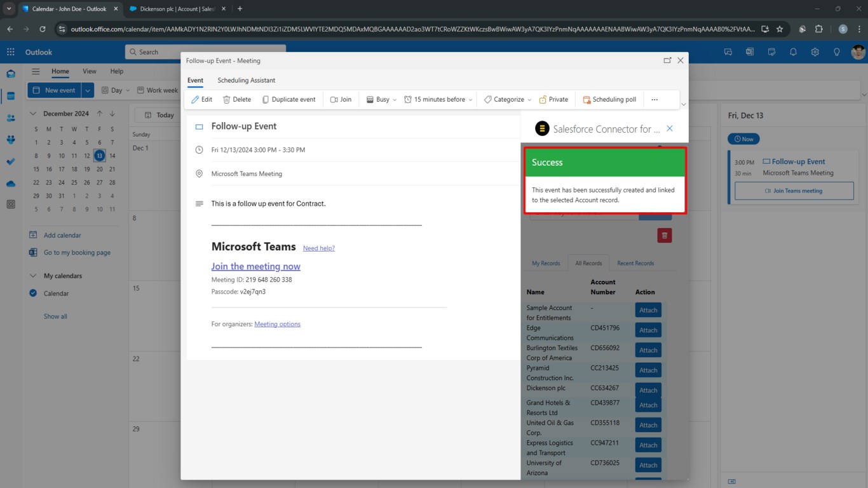Screen dimensions: 868x488
Task: Delete the Follow-up Event
Action: [x=237, y=99]
